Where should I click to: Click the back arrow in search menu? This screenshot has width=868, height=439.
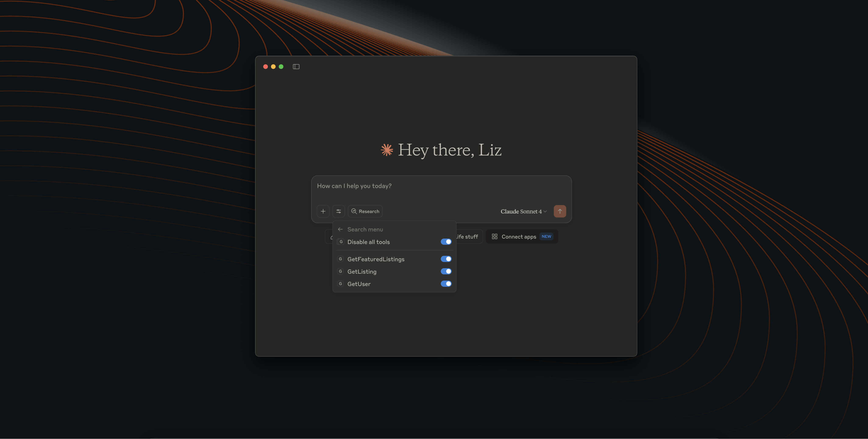click(340, 229)
